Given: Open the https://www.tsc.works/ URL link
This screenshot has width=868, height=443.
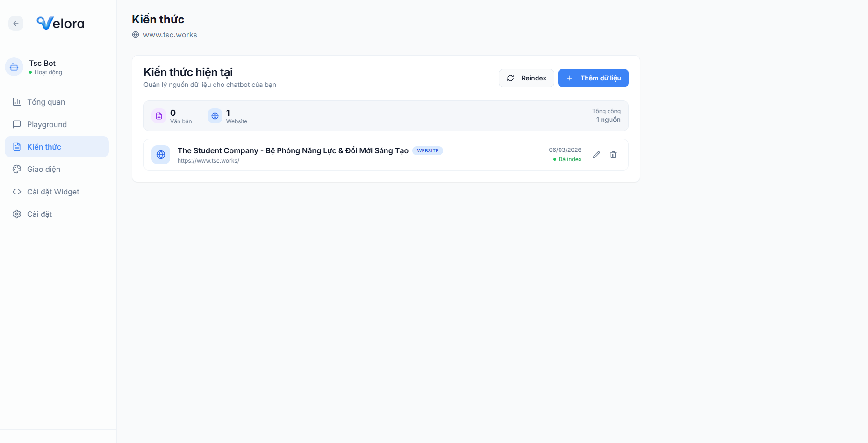Looking at the screenshot, I should pyautogui.click(x=208, y=161).
